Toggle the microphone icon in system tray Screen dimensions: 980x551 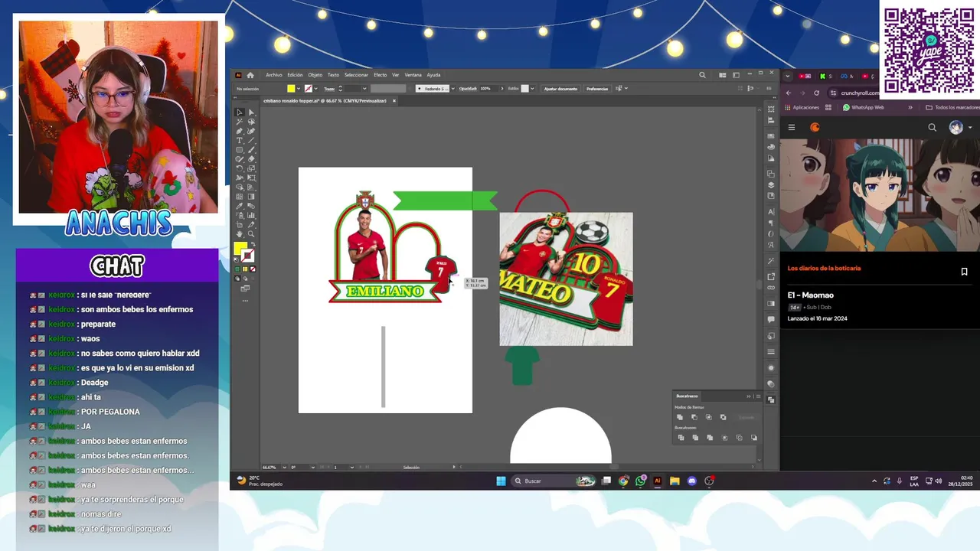(899, 481)
